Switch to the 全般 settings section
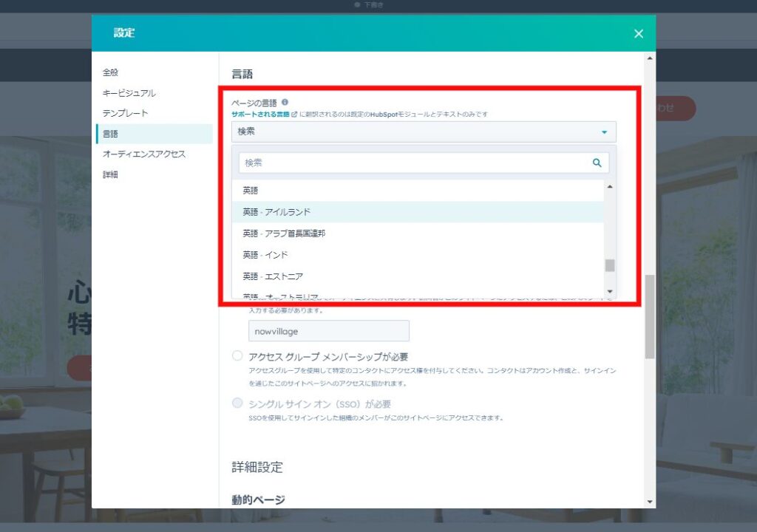Viewport: 757px width, 532px height. click(x=111, y=72)
